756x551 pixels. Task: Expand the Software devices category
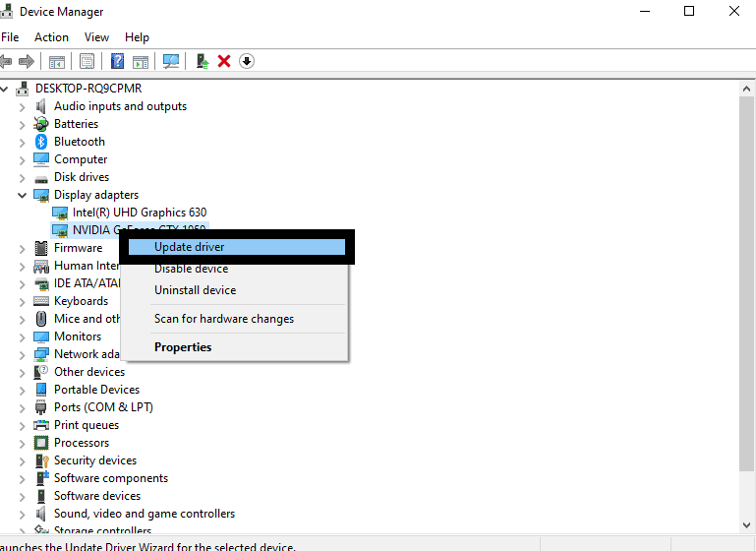[x=23, y=497]
